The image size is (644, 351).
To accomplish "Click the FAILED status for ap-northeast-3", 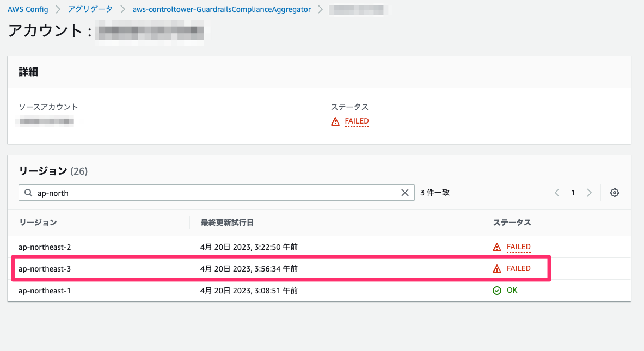I will [519, 268].
